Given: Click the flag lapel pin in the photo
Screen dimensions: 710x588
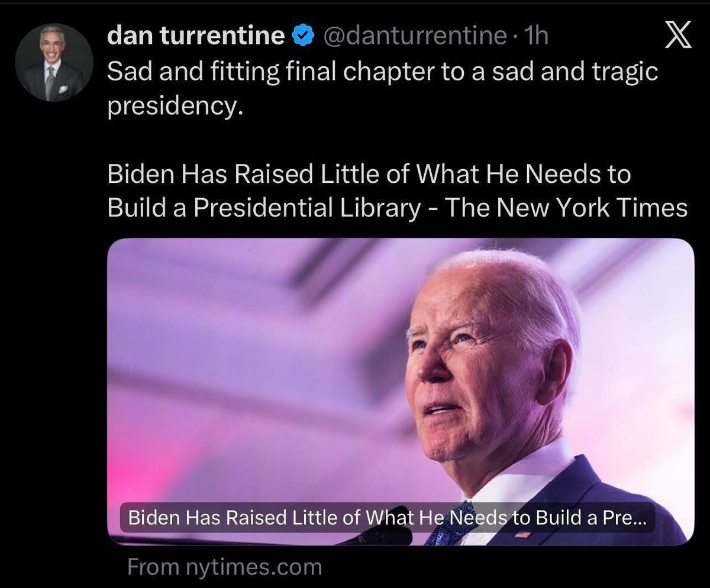Looking at the screenshot, I should tap(522, 534).
